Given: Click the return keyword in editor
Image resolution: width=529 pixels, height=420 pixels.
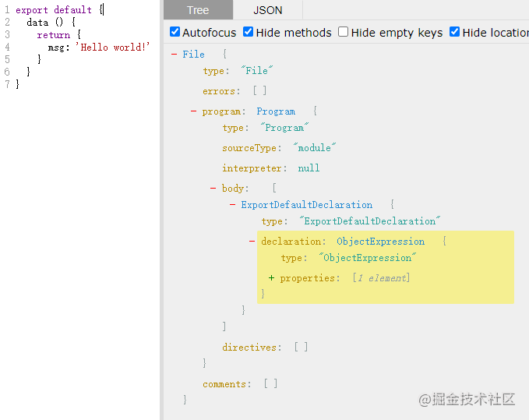Looking at the screenshot, I should pos(53,35).
